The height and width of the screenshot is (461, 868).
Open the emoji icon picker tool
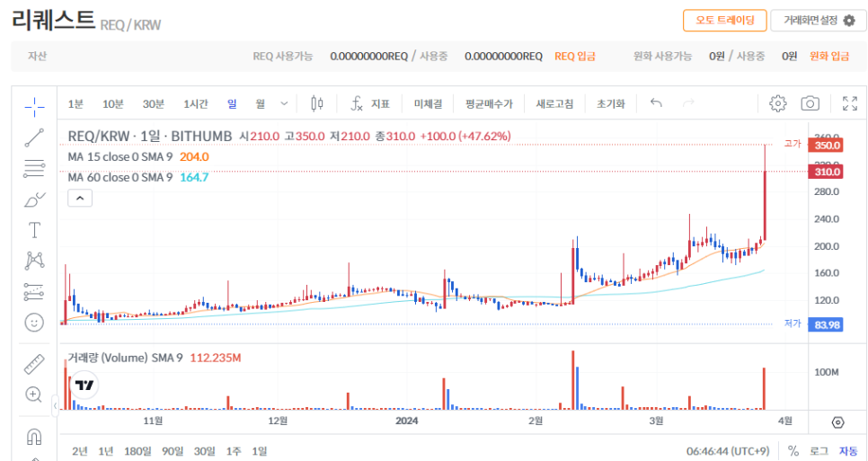point(34,322)
